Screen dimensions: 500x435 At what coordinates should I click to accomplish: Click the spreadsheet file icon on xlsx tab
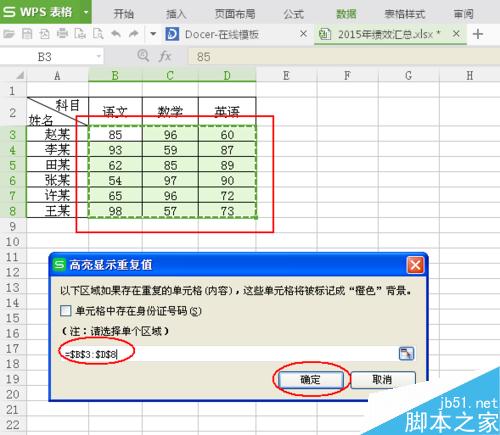[x=325, y=34]
